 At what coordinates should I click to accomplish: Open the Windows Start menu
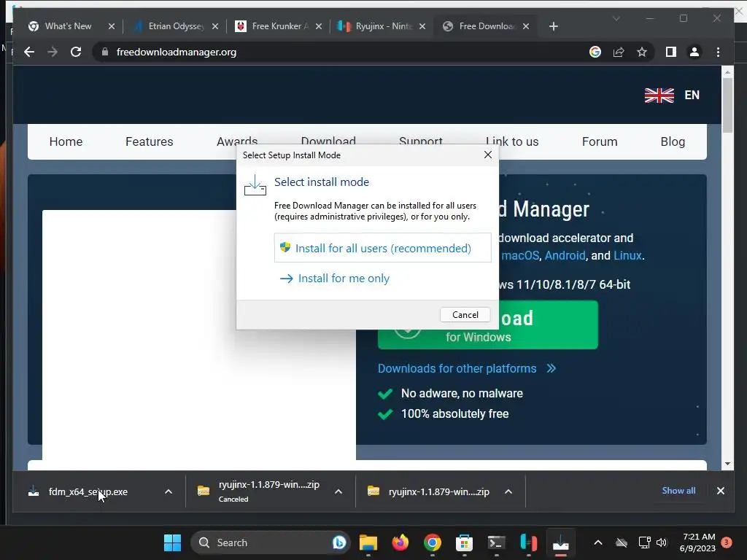coord(172,542)
